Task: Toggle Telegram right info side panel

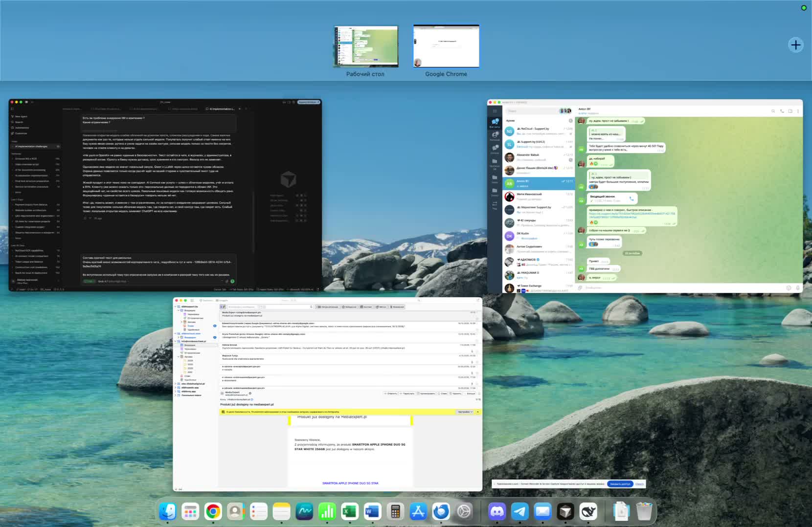Action: click(x=790, y=111)
